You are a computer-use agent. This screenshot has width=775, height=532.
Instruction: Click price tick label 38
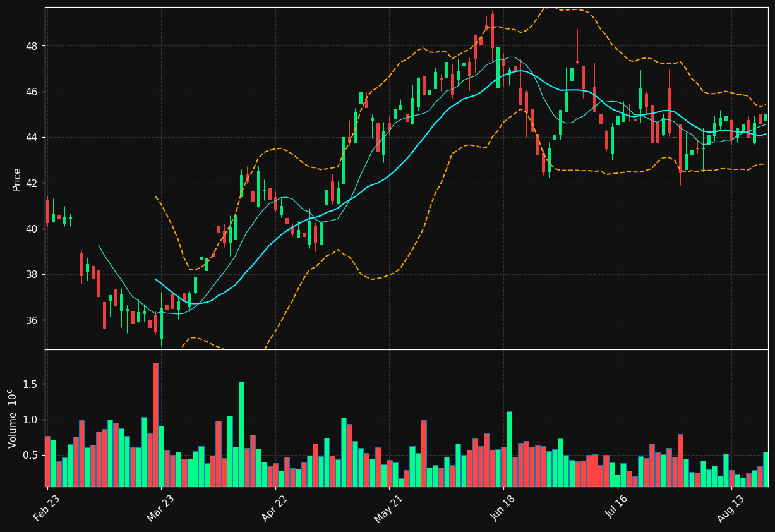pyautogui.click(x=32, y=275)
